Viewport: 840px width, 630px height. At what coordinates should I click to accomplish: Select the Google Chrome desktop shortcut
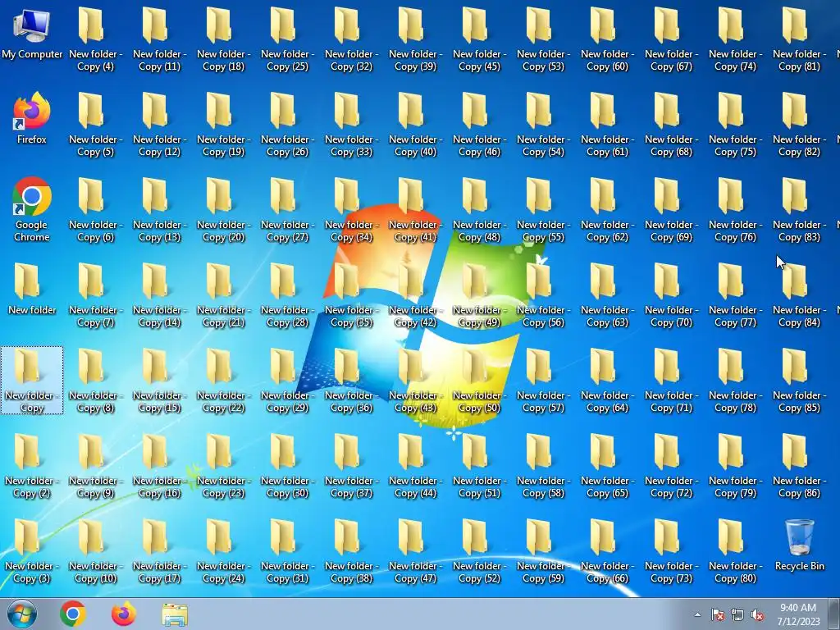click(32, 210)
